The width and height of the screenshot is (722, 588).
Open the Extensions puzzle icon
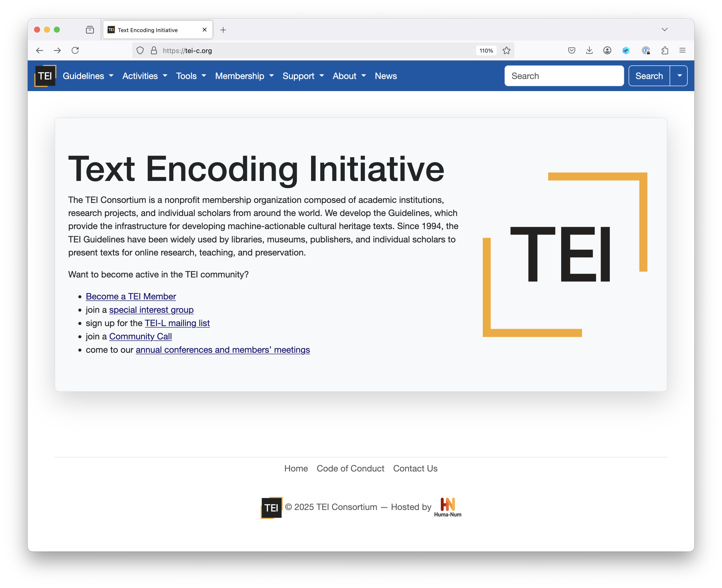[x=665, y=50]
